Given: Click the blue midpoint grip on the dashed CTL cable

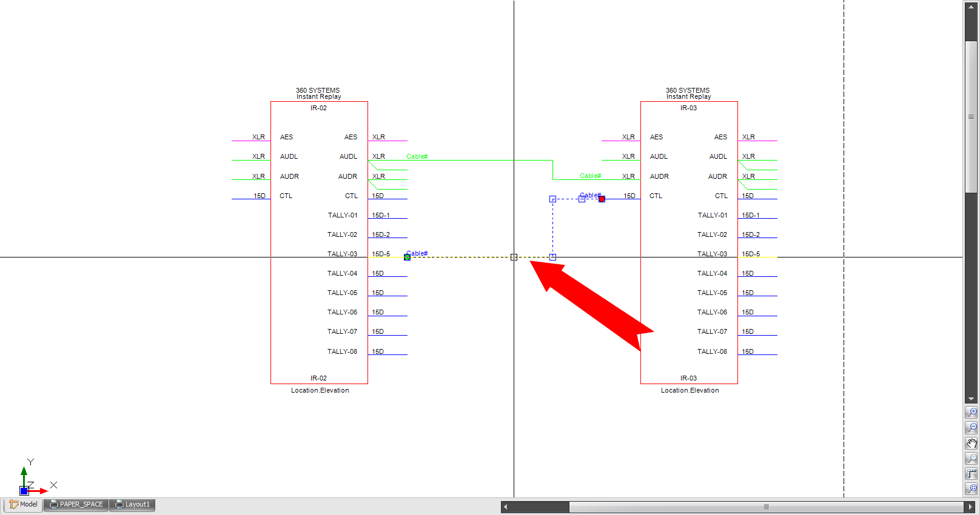Looking at the screenshot, I should pos(582,199).
